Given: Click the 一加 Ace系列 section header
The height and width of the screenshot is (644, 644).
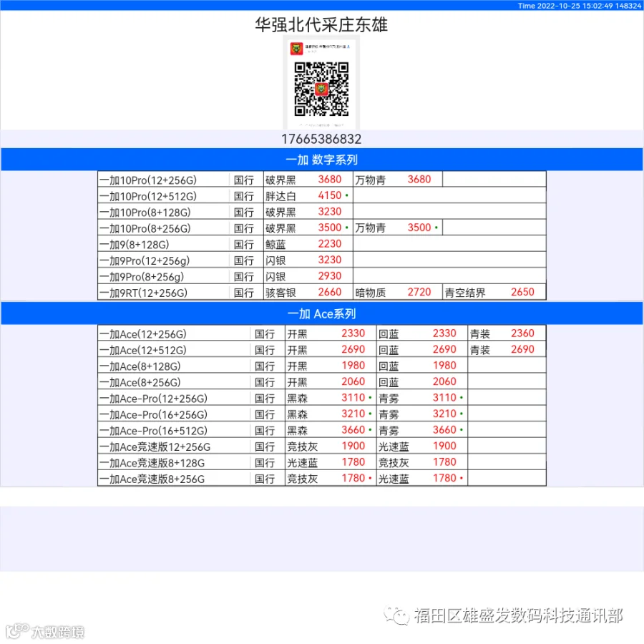Looking at the screenshot, I should 322,314.
